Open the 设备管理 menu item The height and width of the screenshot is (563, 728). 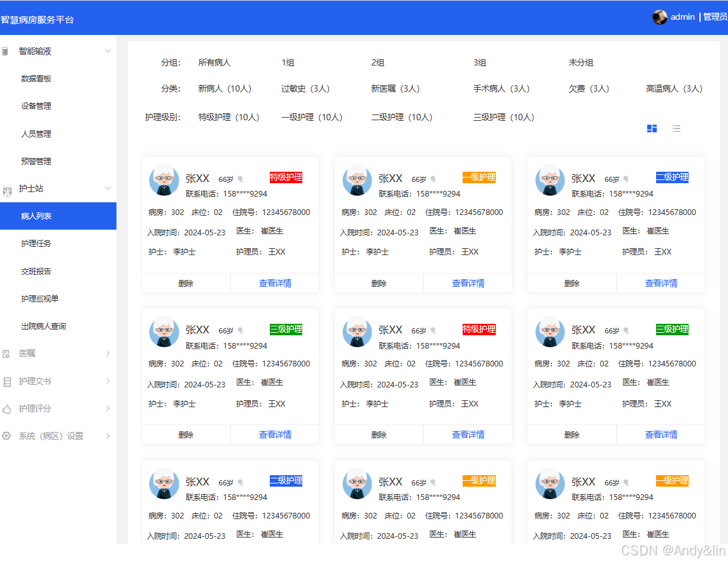[36, 106]
